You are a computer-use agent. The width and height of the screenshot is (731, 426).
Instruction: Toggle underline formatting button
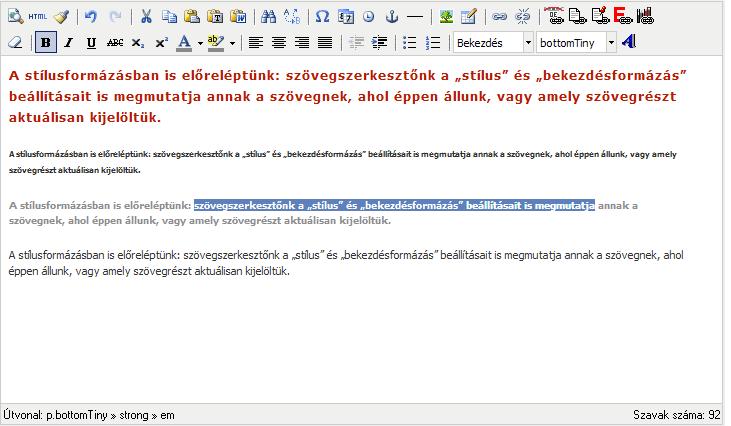click(92, 43)
